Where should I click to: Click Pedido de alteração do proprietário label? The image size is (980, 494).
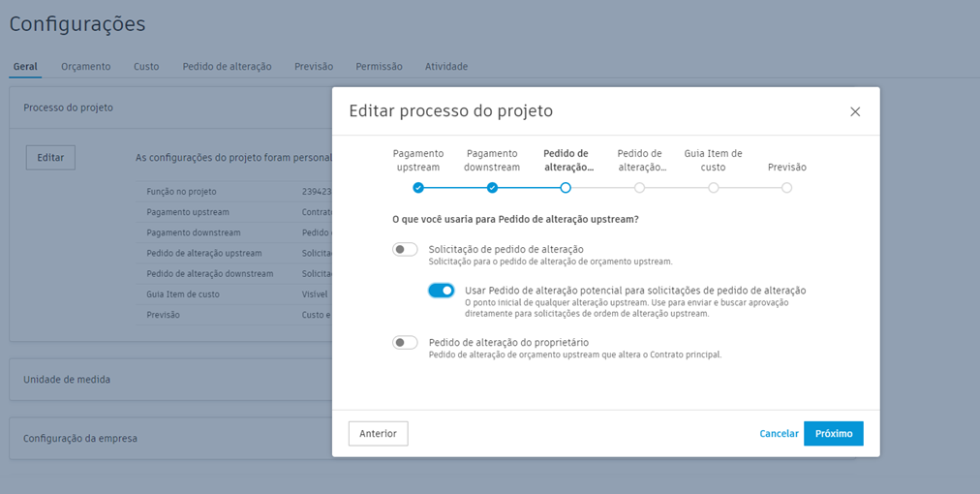[508, 343]
